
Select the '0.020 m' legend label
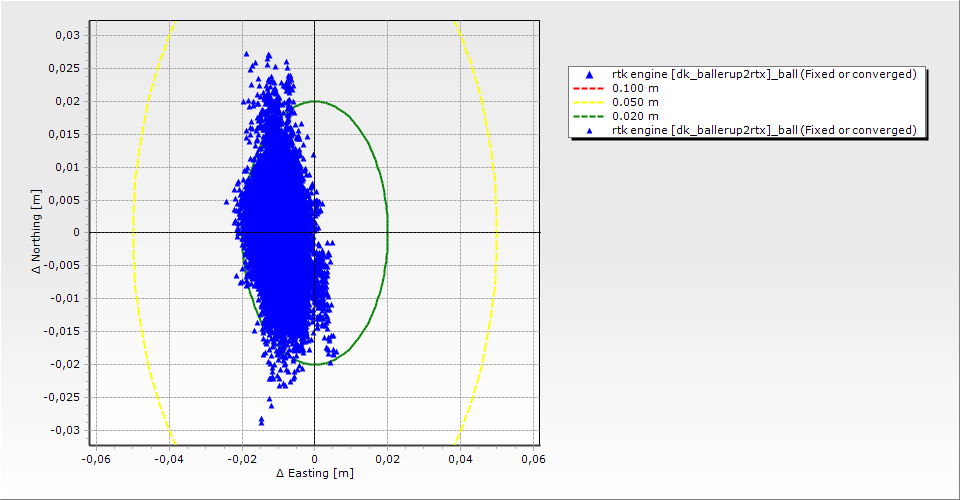pyautogui.click(x=636, y=116)
